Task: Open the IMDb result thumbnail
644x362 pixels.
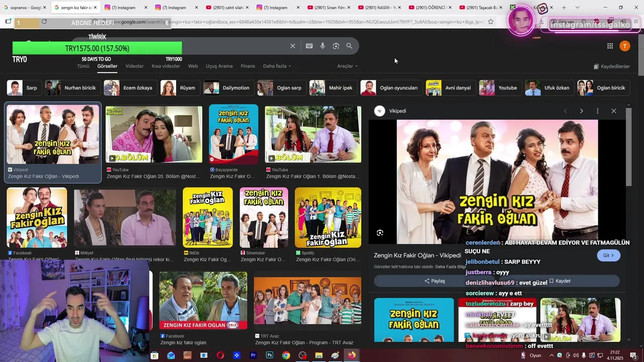Action: 208,217
